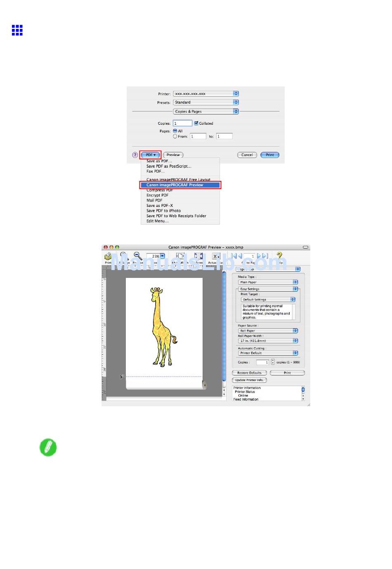Open the Automatic Cutting Printer Default dropdown
Viewport: 392px width, 569px height.
tap(268, 353)
